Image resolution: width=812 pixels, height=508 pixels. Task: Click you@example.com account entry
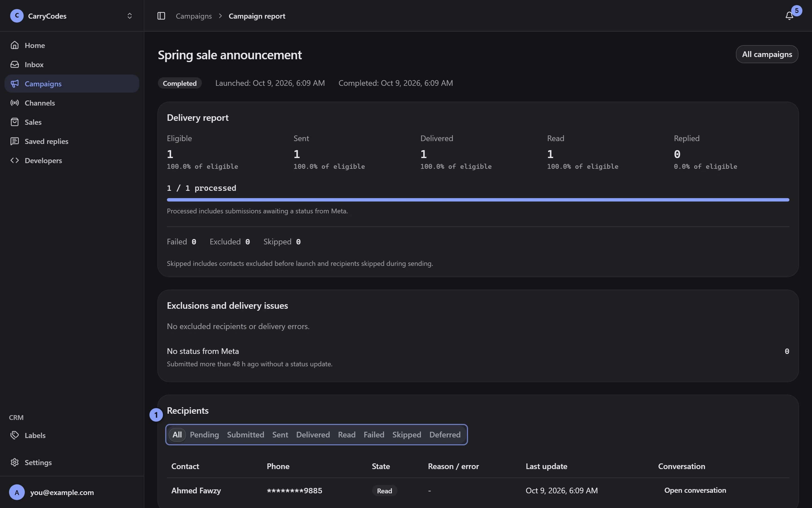click(x=72, y=492)
